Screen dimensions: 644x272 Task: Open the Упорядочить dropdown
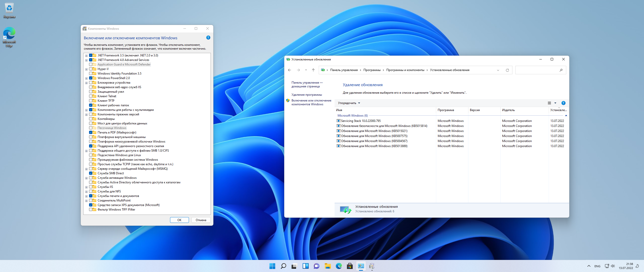point(349,103)
